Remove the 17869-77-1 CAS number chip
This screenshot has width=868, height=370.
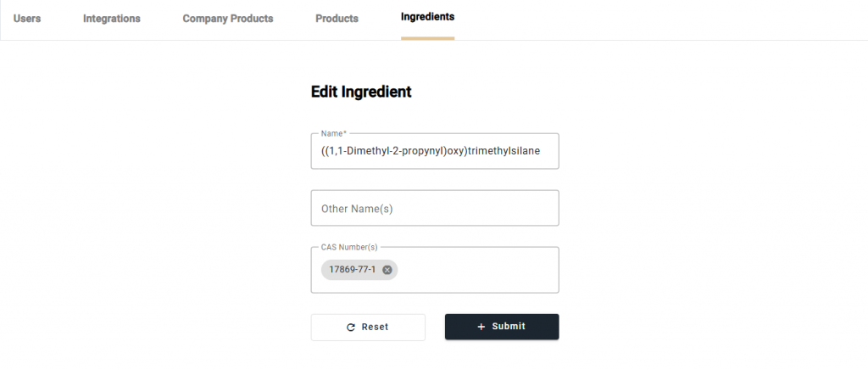[387, 270]
